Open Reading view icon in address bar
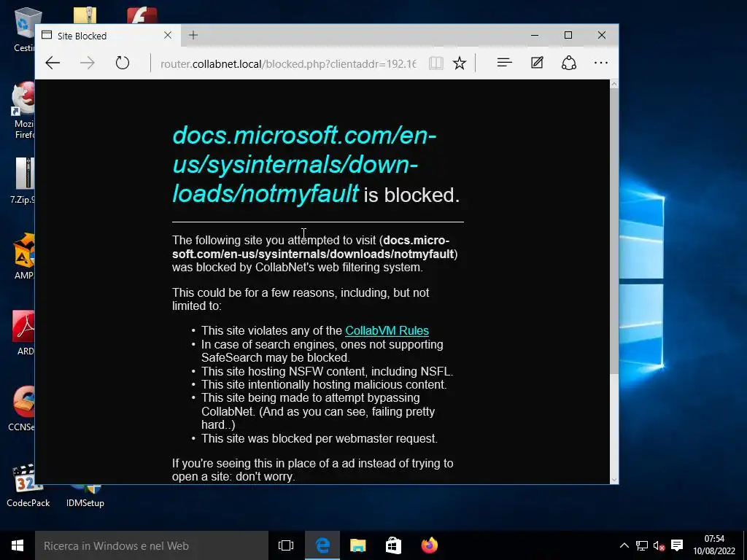747x560 pixels. coord(436,63)
